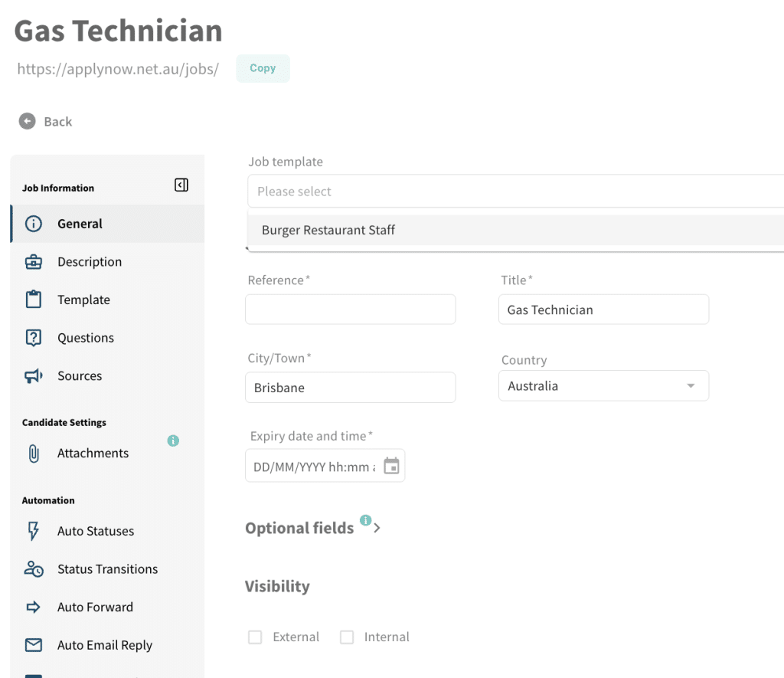Click the Template clipboard icon

point(32,300)
